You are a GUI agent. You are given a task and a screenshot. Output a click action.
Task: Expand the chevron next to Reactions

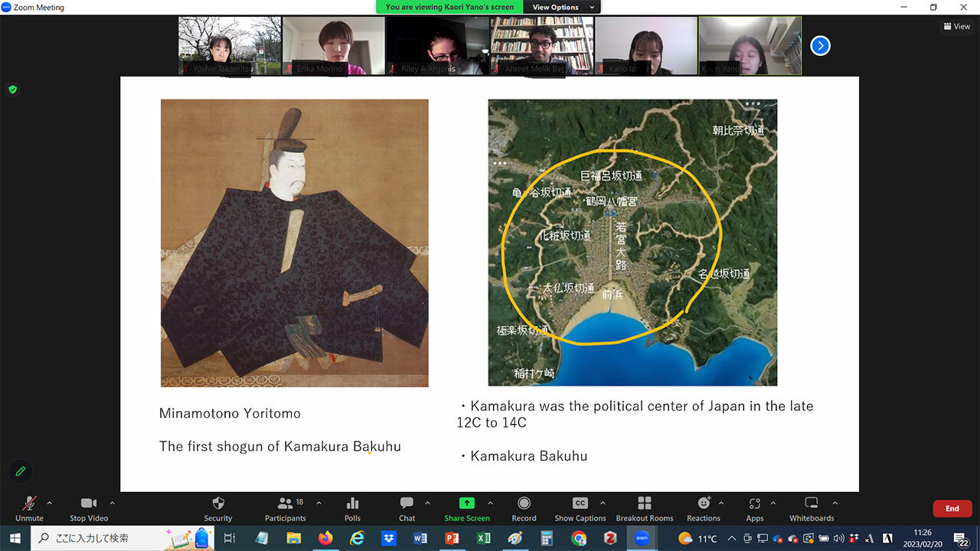(721, 504)
